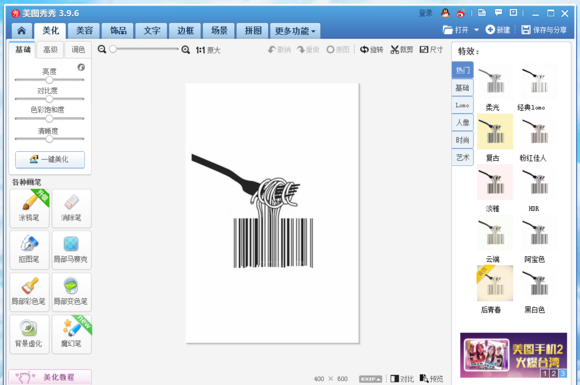Click 新建 to create new image
Viewport: 580px width, 385px height.
[x=498, y=30]
